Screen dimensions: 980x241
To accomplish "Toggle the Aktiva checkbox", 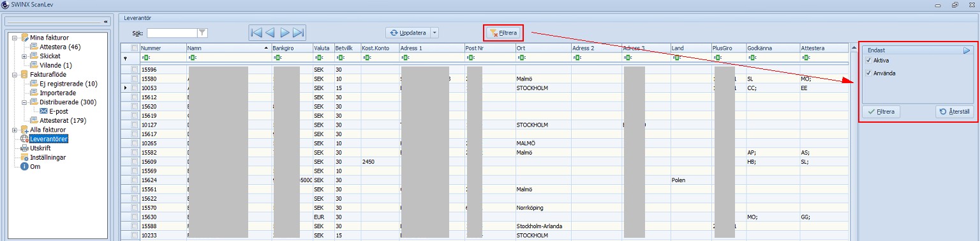I will [868, 60].
